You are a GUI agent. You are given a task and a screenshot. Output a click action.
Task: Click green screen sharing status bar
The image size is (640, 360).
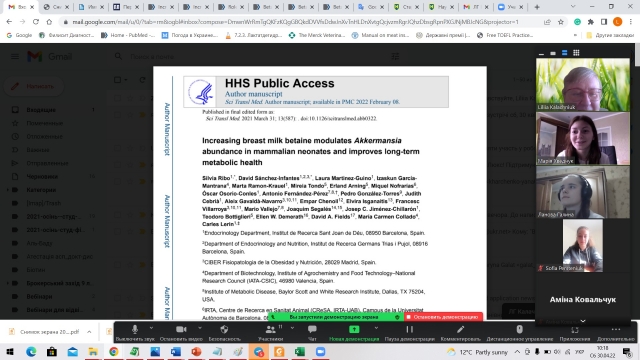pos(336,317)
